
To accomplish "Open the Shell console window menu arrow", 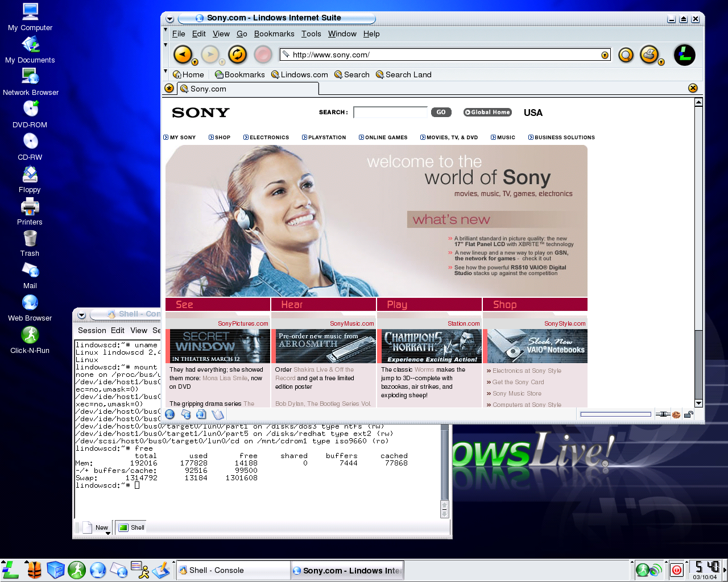I will [81, 315].
